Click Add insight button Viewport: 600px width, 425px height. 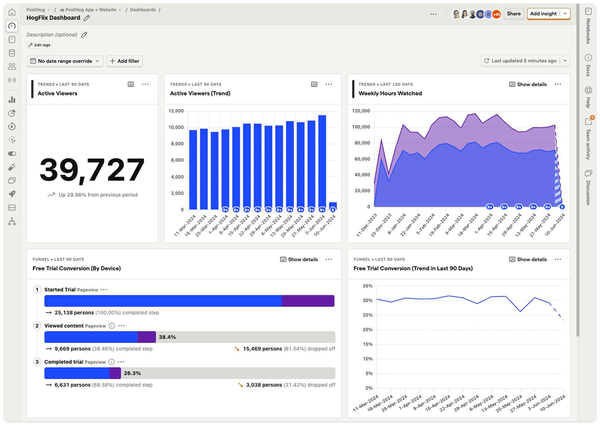click(543, 14)
